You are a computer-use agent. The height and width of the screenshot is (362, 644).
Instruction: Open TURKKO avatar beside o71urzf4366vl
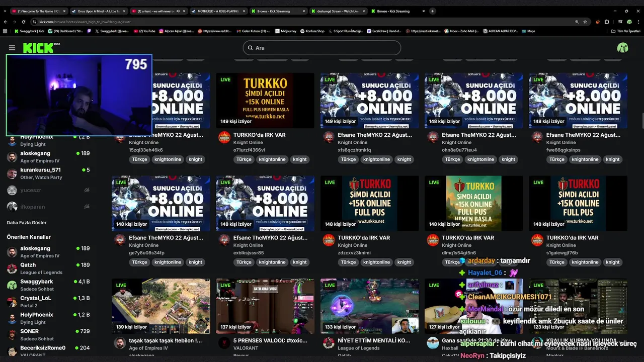[x=224, y=137]
